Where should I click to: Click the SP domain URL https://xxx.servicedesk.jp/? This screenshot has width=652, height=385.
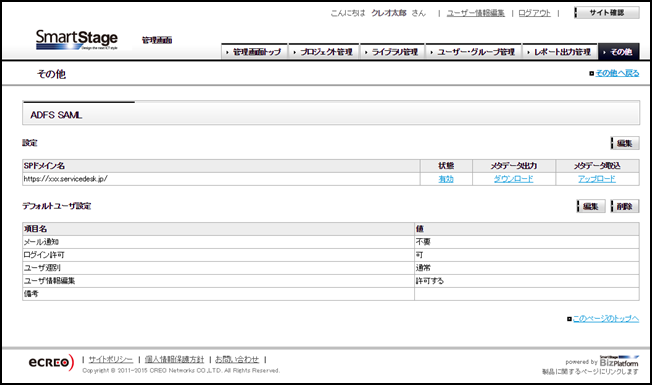(65, 179)
